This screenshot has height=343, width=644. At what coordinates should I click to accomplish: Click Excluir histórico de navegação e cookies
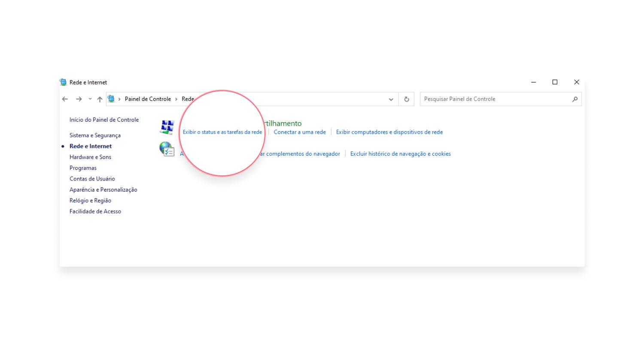click(x=401, y=154)
